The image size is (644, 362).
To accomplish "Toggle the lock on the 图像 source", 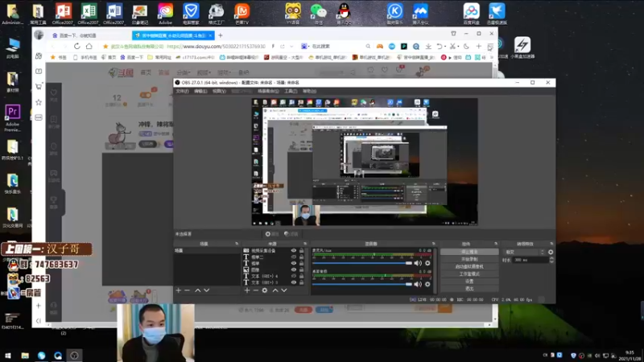I will click(301, 269).
